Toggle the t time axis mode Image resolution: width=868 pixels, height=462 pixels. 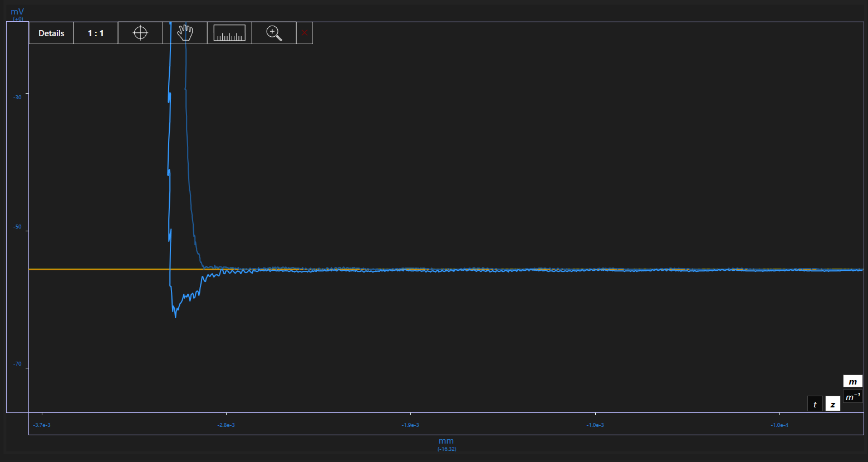(815, 404)
